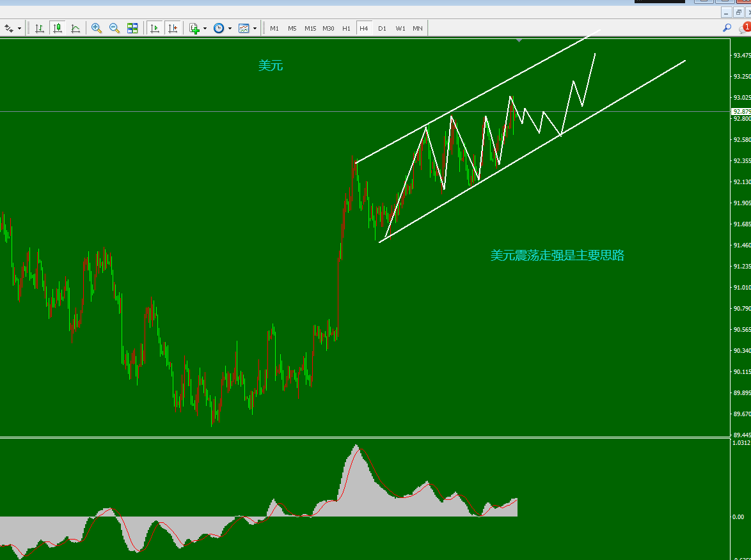
Task: Click the 90.115 price scale label
Action: [x=742, y=371]
